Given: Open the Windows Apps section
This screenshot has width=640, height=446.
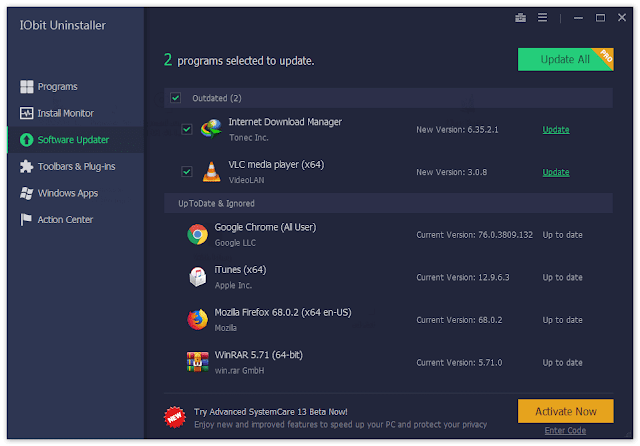Looking at the screenshot, I should [76, 193].
